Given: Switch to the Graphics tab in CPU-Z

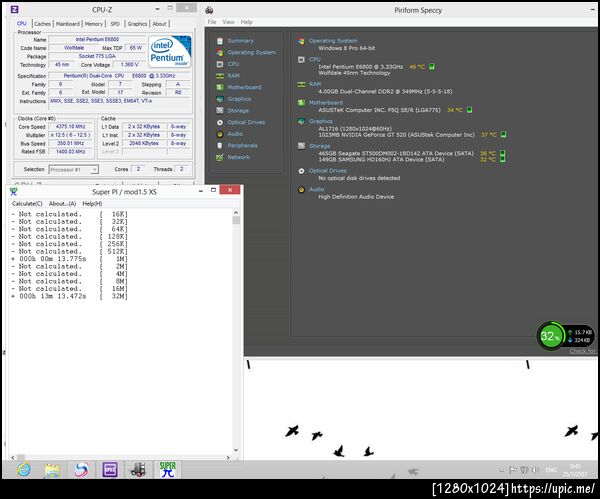Looking at the screenshot, I should pos(137,24).
